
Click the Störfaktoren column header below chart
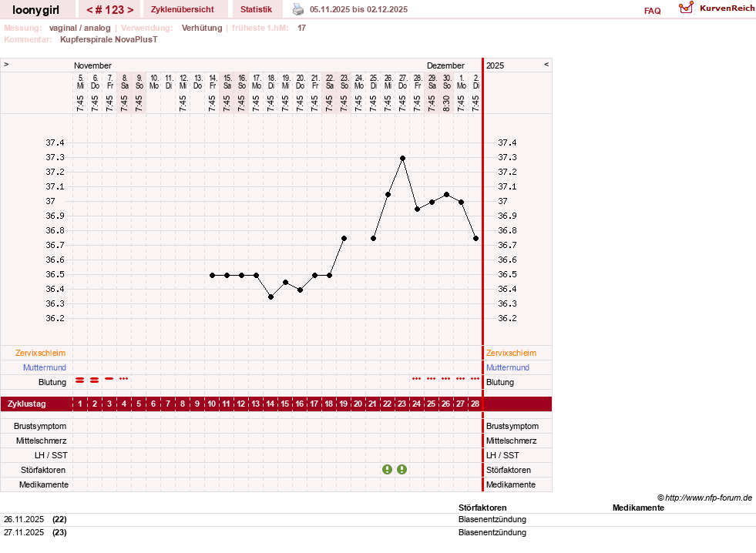[482, 508]
